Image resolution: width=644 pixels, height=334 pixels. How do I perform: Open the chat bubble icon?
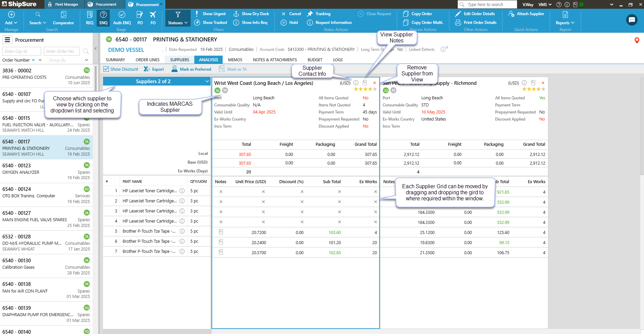pyautogui.click(x=632, y=20)
